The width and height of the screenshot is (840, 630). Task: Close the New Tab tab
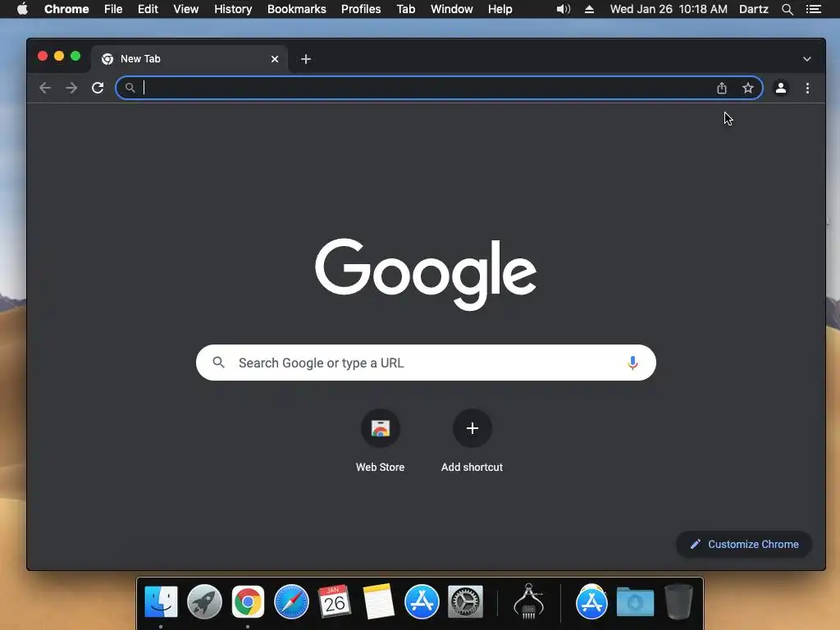pos(275,59)
